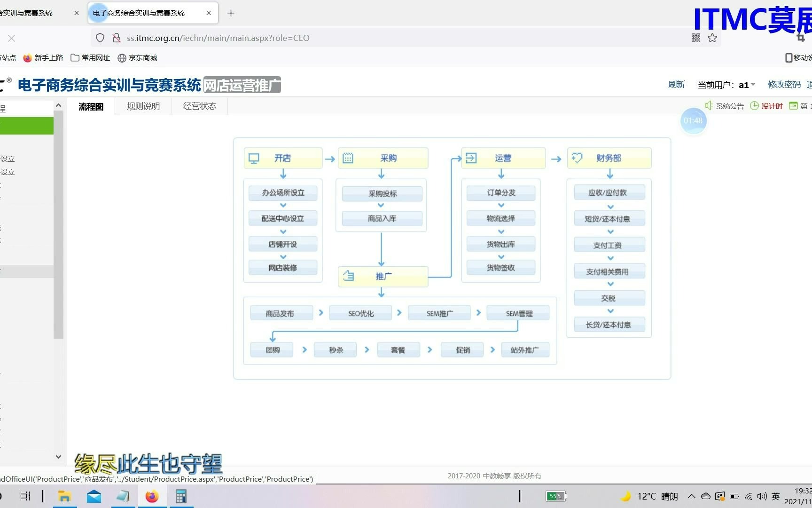
Task: Click the 开店 monitor icon in the flowchart
Action: point(254,158)
